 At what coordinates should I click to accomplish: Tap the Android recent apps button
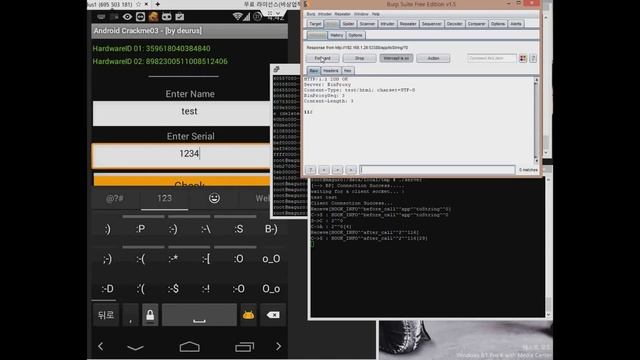click(x=244, y=347)
